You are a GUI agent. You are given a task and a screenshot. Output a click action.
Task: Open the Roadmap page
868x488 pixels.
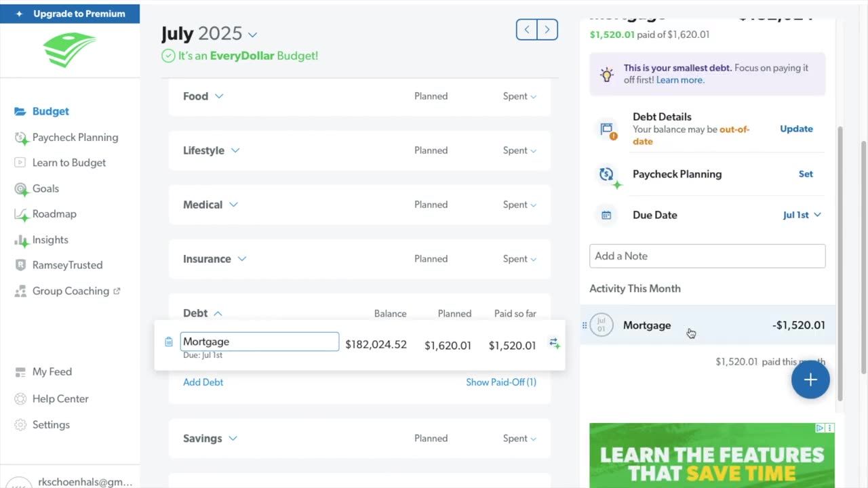(45, 213)
